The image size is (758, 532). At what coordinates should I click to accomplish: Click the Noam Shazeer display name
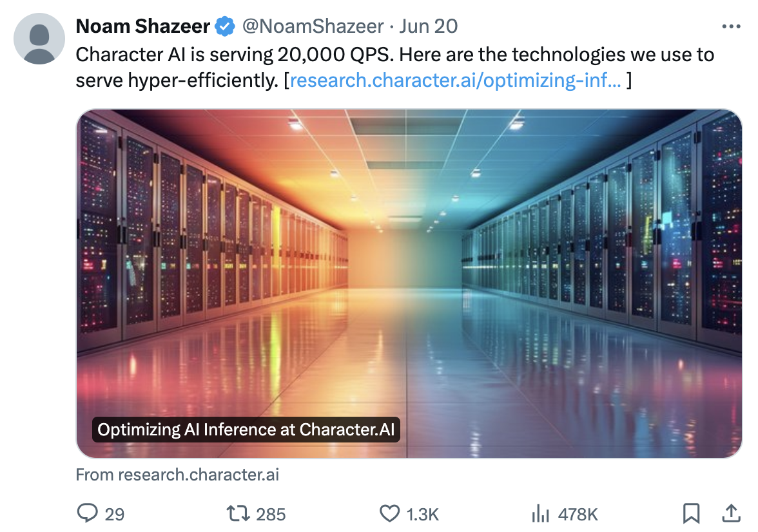pyautogui.click(x=143, y=26)
